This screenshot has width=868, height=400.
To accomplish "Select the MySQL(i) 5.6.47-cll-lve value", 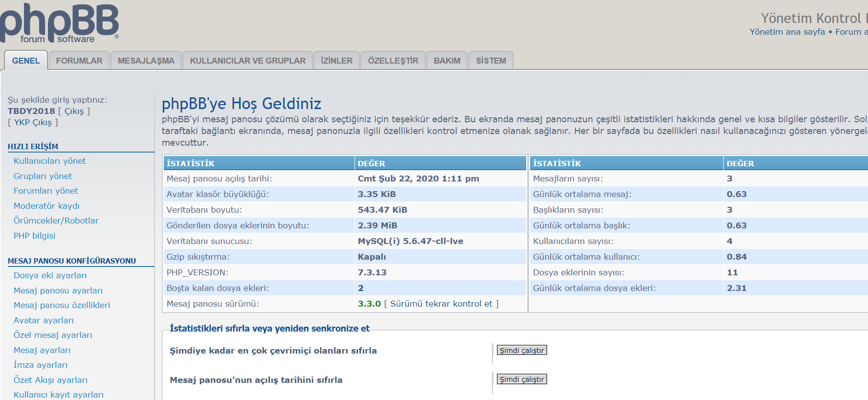I will coord(410,241).
